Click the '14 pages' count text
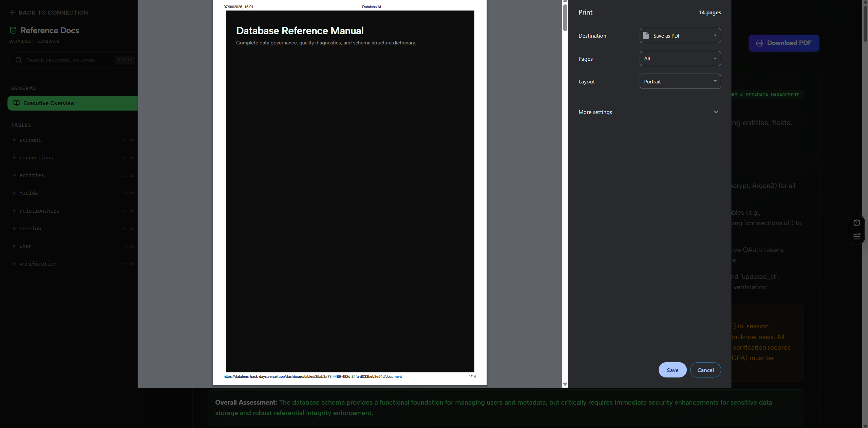This screenshot has width=868, height=428. pyautogui.click(x=710, y=13)
